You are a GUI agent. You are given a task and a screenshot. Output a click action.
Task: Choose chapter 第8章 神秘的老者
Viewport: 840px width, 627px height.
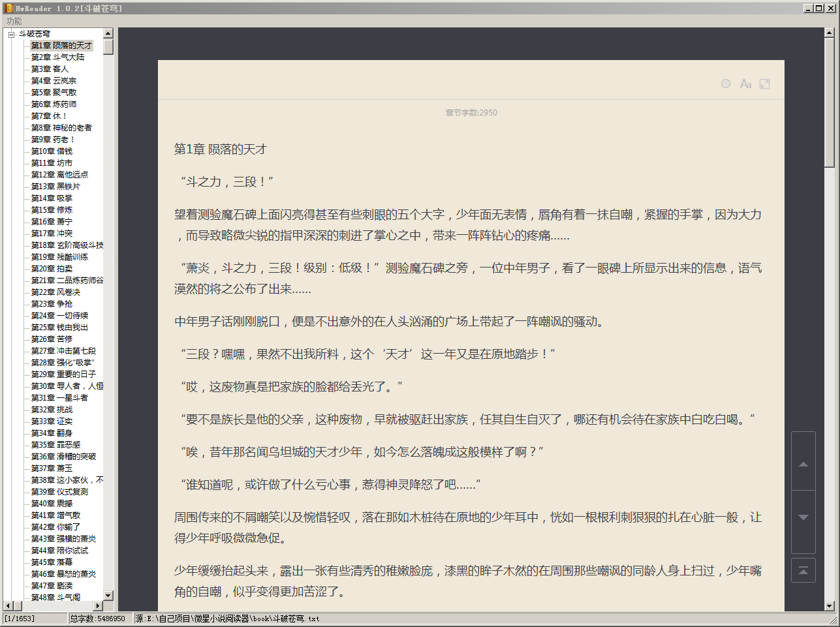[x=61, y=128]
